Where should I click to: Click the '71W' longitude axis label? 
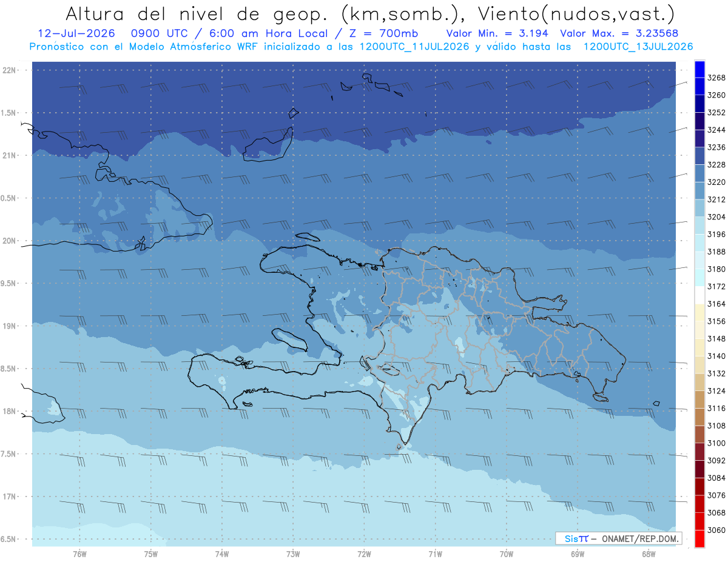435,554
